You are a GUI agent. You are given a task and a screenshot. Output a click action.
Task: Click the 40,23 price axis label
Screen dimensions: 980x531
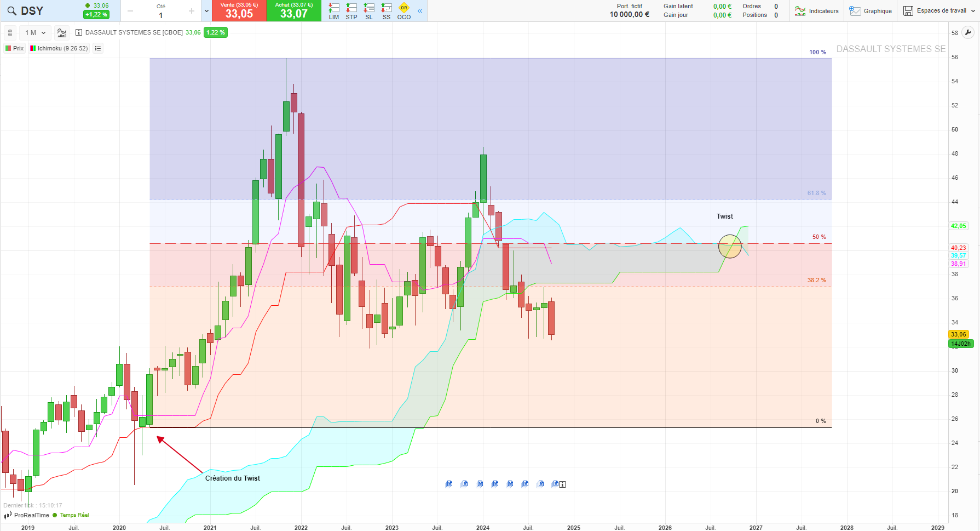tap(959, 248)
